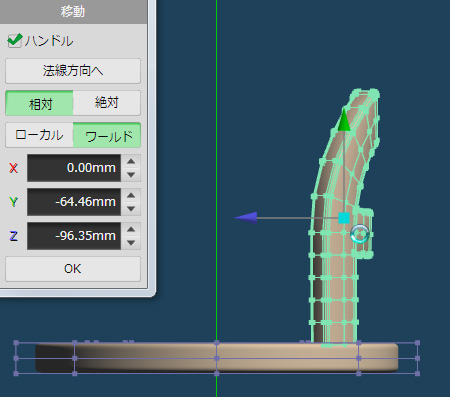Confirm the move with OK button
The width and height of the screenshot is (450, 397).
73,269
